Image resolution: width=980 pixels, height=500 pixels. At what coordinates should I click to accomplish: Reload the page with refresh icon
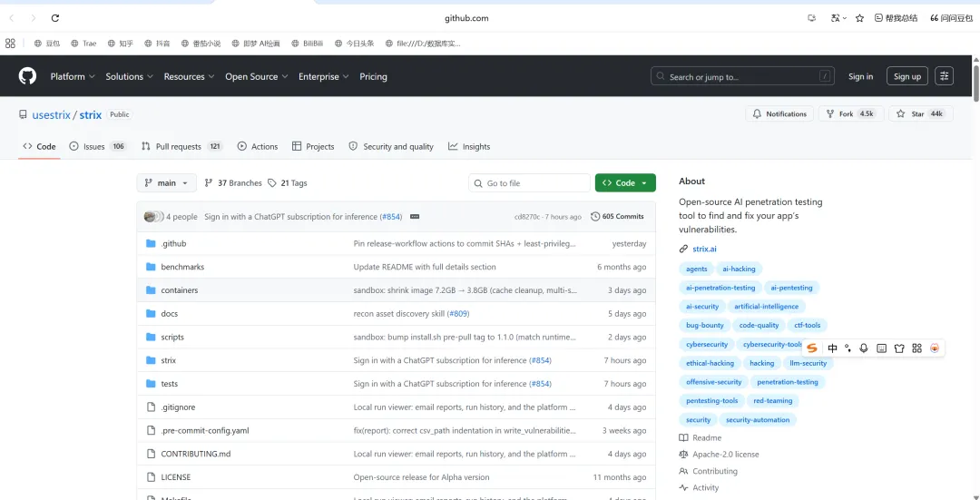tap(55, 18)
